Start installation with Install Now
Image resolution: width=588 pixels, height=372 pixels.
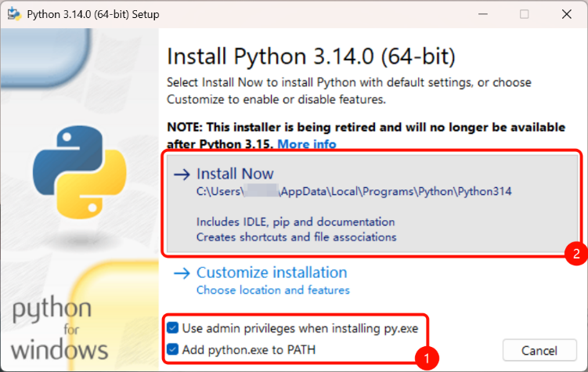pyautogui.click(x=373, y=204)
